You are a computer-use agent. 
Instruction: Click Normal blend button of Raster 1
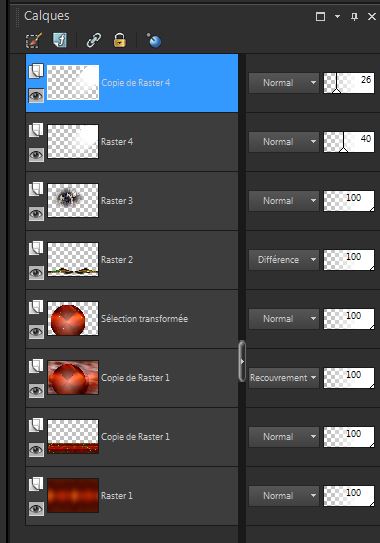coord(284,496)
